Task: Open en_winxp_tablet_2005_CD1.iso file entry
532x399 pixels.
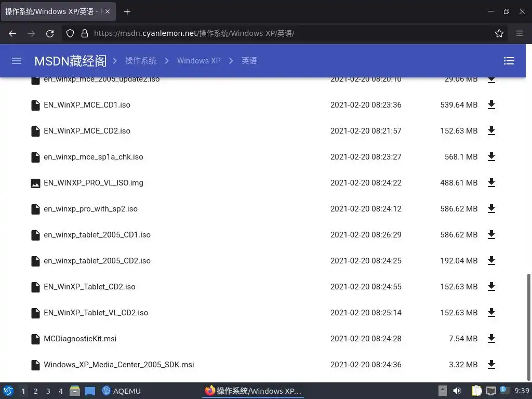Action: pos(97,235)
